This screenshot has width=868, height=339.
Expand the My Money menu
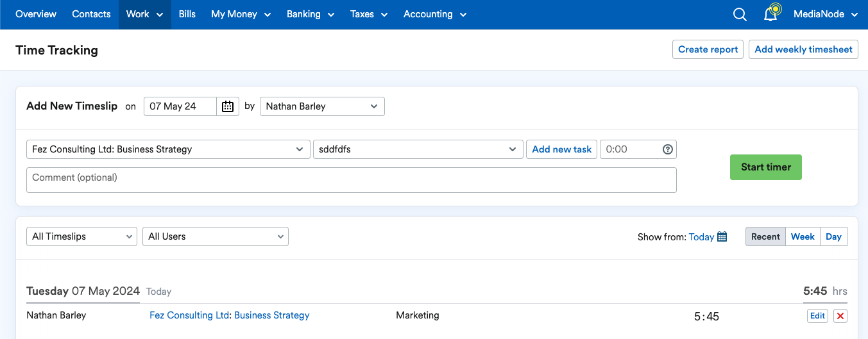(241, 14)
